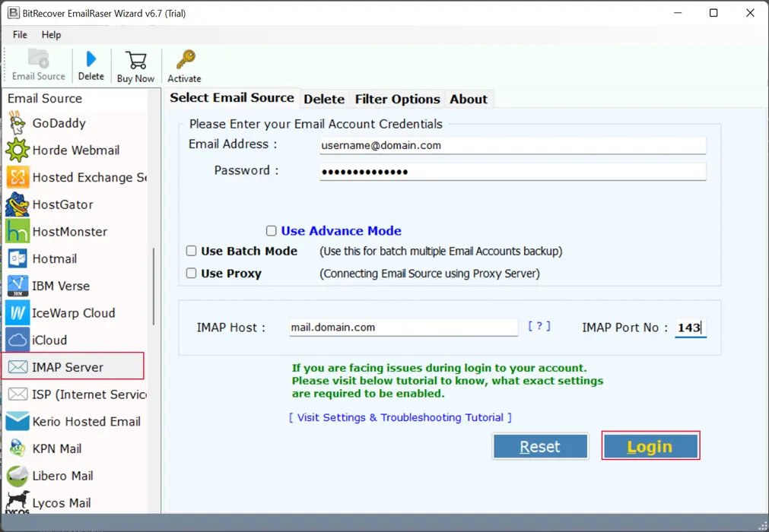The width and height of the screenshot is (769, 532).
Task: Select GoDaddy text in source list
Action: pos(59,123)
